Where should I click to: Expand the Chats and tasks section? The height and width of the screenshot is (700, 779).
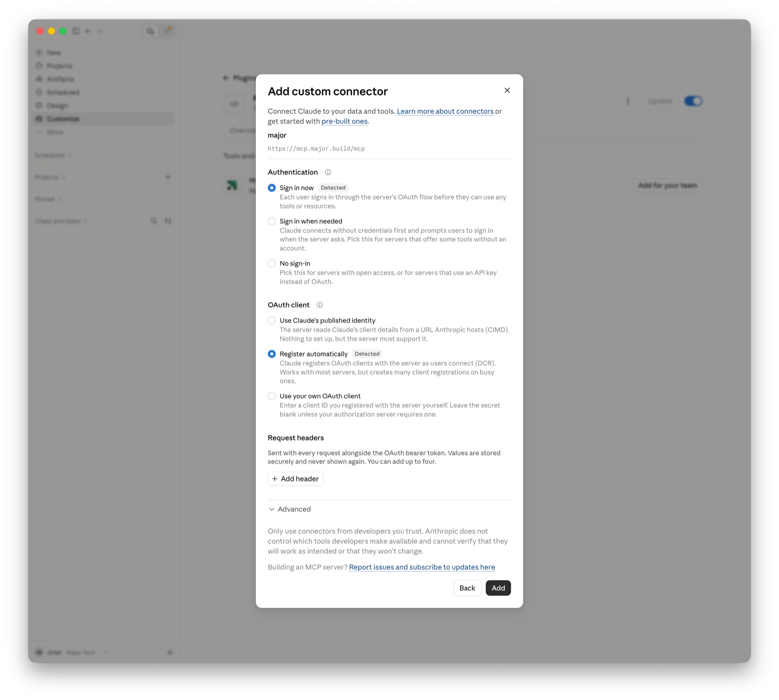click(61, 221)
